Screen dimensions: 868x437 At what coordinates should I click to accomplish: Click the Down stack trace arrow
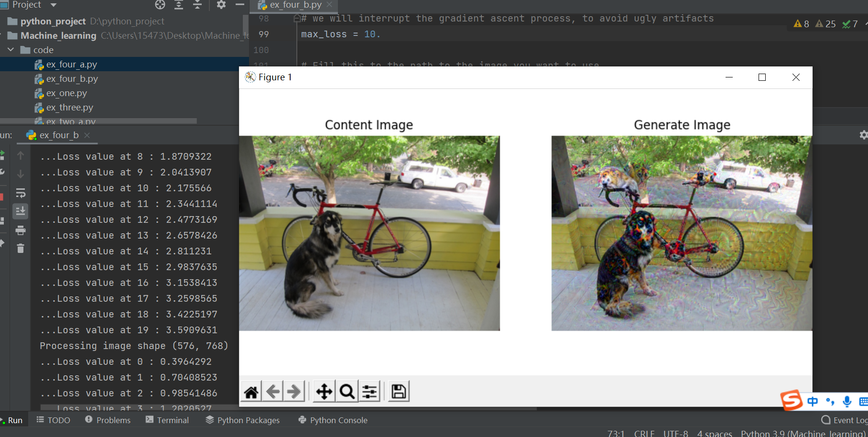[21, 174]
